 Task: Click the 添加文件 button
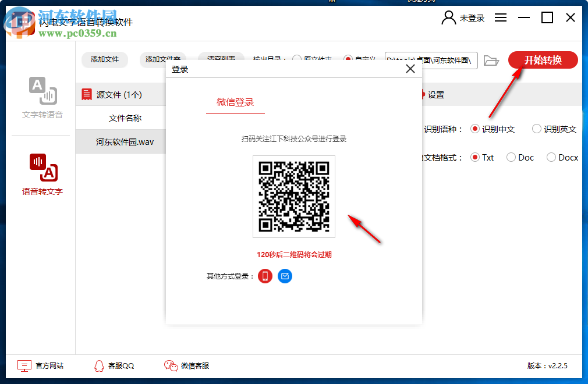tap(105, 60)
